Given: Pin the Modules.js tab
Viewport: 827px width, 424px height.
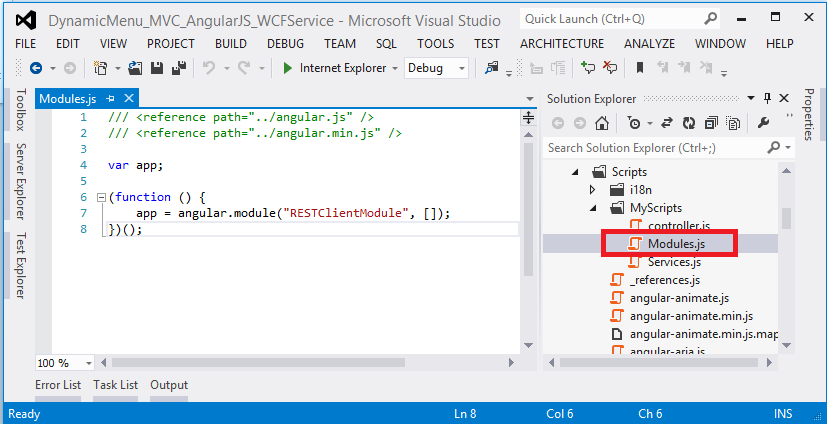Looking at the screenshot, I should pyautogui.click(x=110, y=99).
